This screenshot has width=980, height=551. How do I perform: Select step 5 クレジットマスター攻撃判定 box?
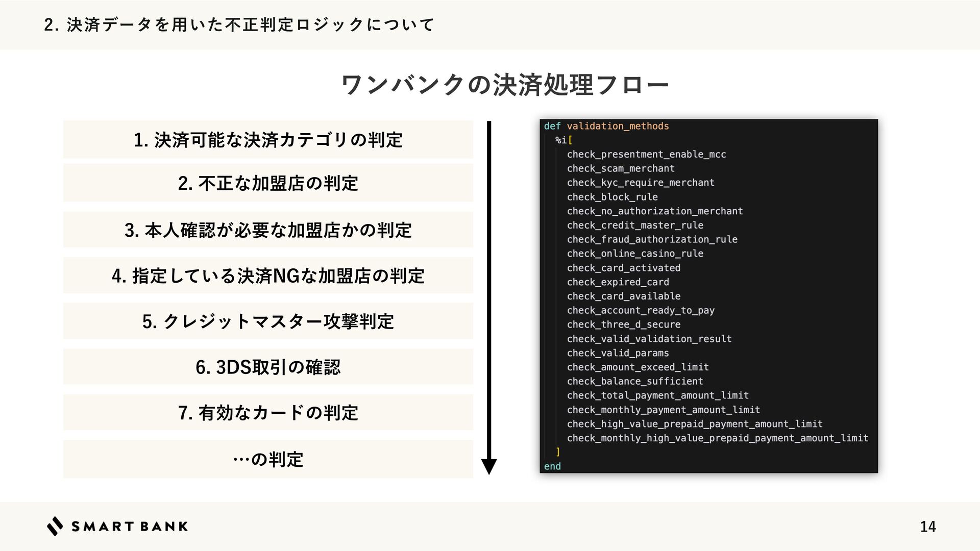pyautogui.click(x=268, y=321)
